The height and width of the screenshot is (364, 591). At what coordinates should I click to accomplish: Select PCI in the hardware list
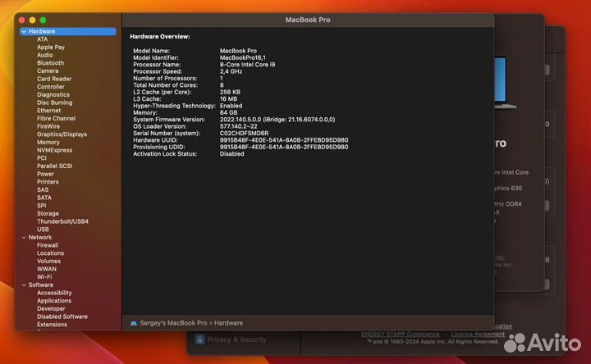42,157
